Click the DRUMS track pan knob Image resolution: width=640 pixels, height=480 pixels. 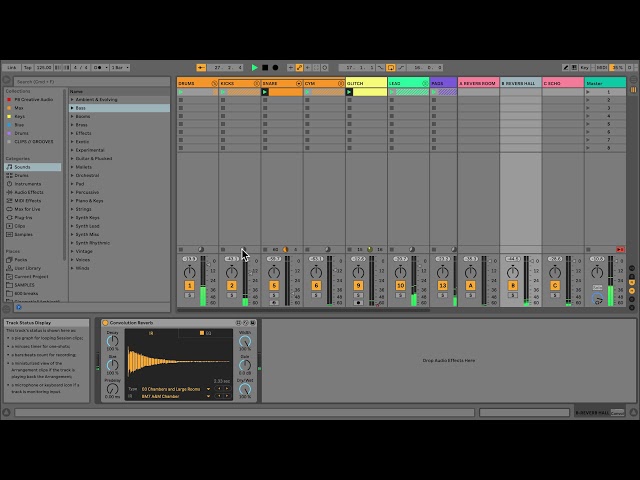pos(189,272)
